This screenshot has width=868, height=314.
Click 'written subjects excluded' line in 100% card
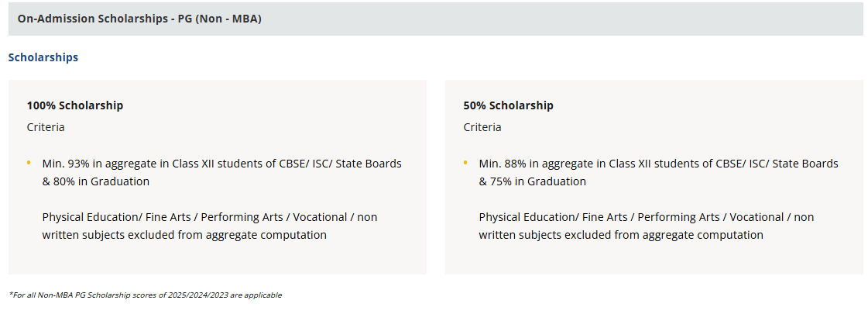click(x=184, y=235)
